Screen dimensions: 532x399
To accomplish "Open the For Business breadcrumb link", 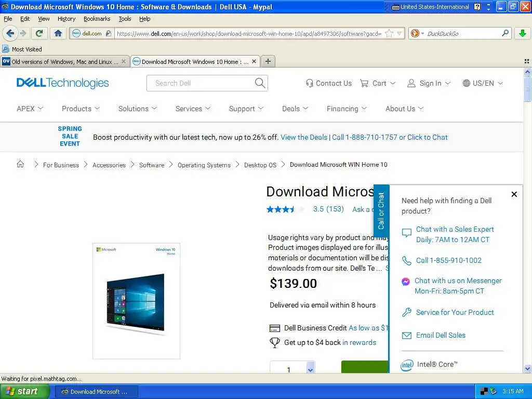I will click(x=61, y=165).
